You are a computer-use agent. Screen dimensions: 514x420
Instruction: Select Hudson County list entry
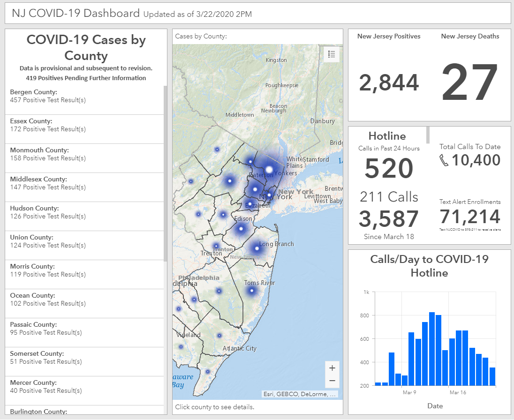84,212
